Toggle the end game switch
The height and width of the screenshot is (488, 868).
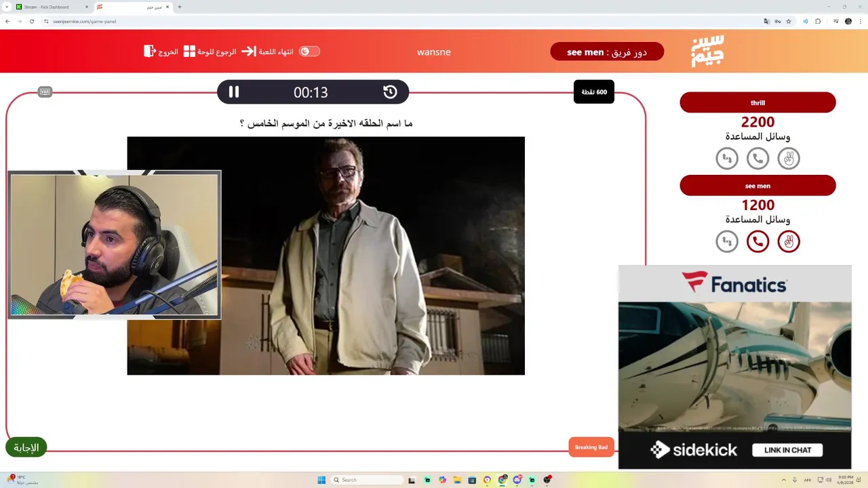309,52
